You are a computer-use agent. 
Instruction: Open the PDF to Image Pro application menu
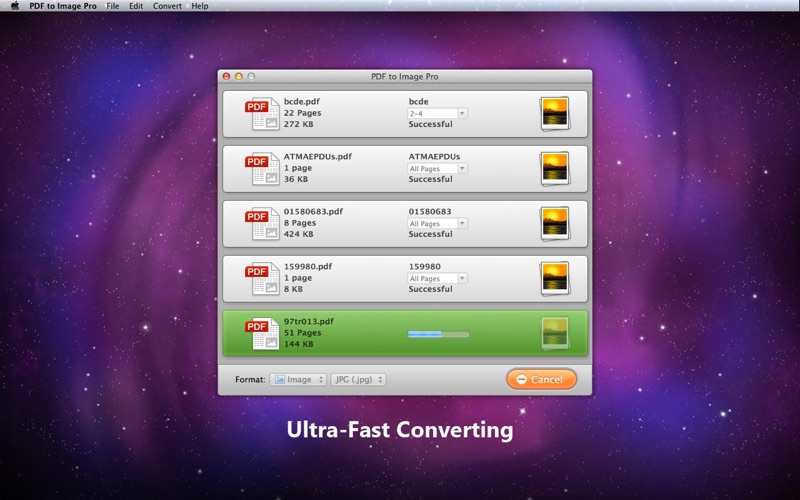[63, 6]
